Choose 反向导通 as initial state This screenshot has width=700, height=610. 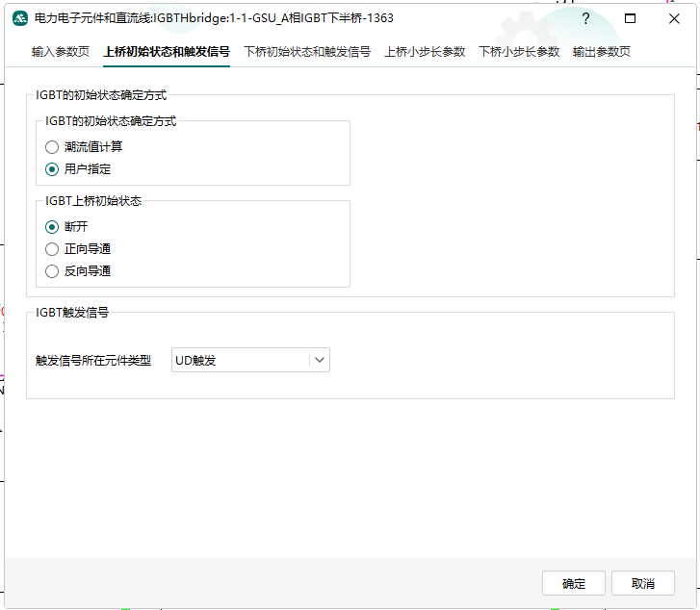tap(52, 271)
